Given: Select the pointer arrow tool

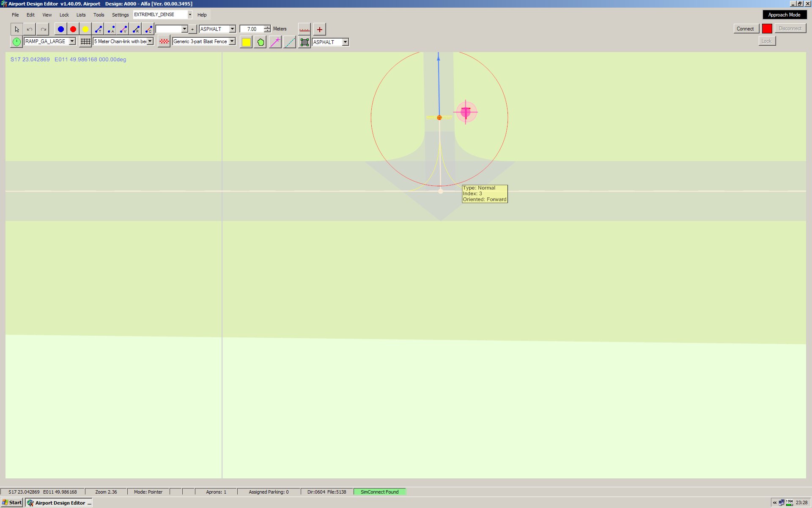Looking at the screenshot, I should pyautogui.click(x=16, y=29).
